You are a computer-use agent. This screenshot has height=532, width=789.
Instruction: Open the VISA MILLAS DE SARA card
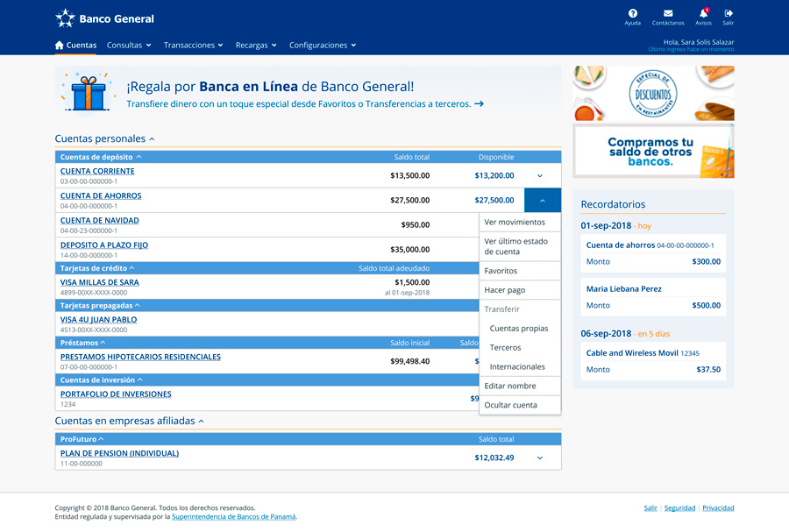100,282
